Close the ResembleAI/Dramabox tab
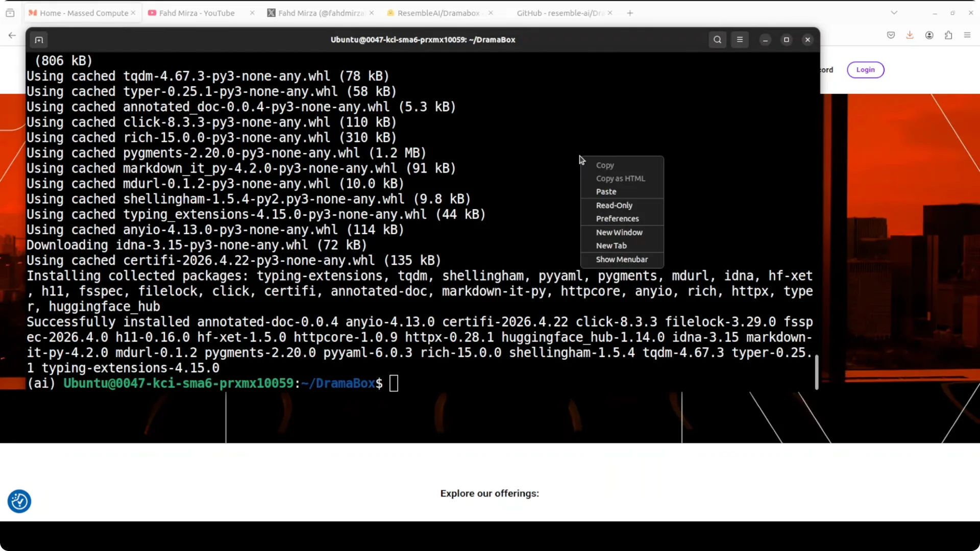The width and height of the screenshot is (980, 551). [x=491, y=13]
